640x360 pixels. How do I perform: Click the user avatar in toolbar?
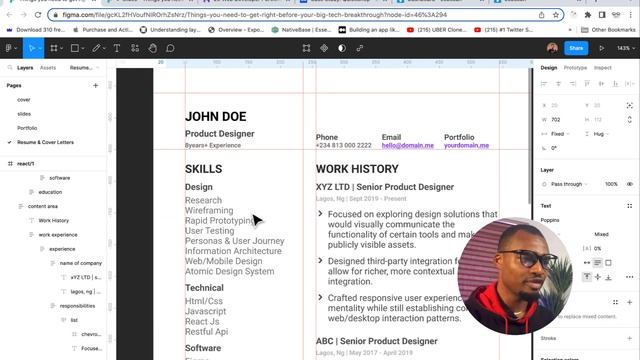(x=552, y=48)
